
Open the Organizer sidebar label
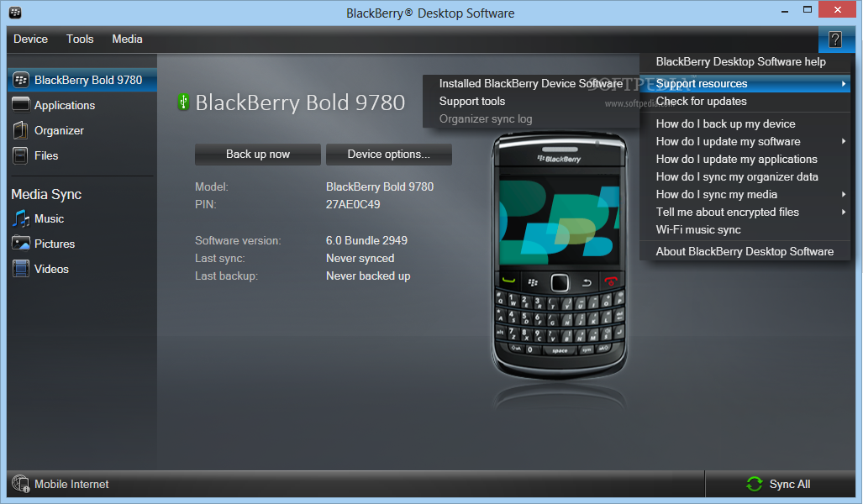(x=59, y=130)
